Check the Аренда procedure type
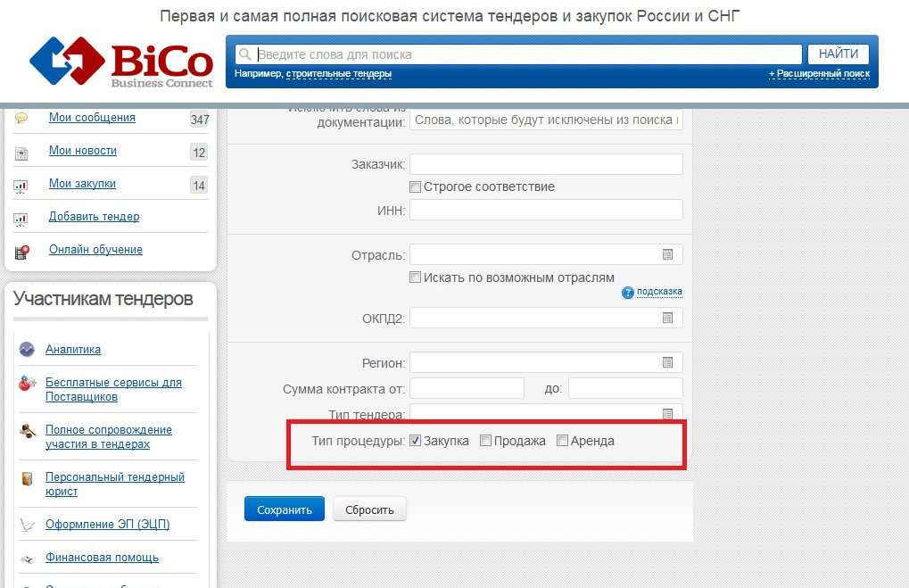 tap(562, 441)
